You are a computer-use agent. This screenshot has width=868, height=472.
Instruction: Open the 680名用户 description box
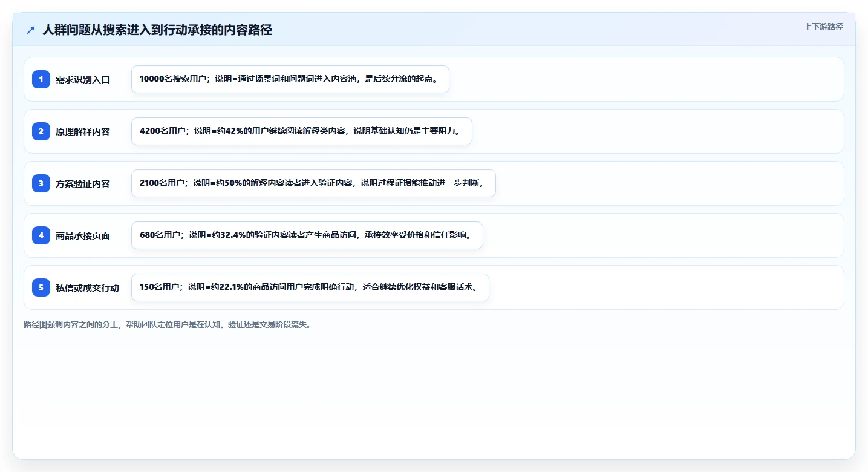click(307, 235)
